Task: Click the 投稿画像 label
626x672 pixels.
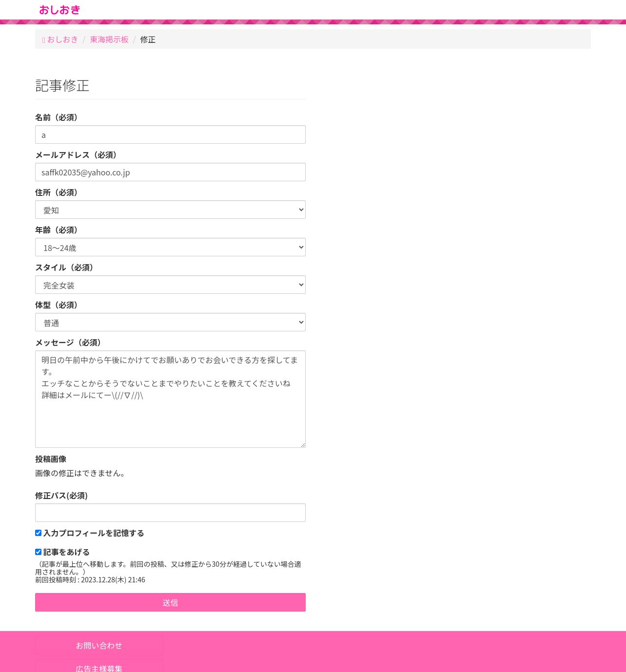Action: click(x=51, y=459)
